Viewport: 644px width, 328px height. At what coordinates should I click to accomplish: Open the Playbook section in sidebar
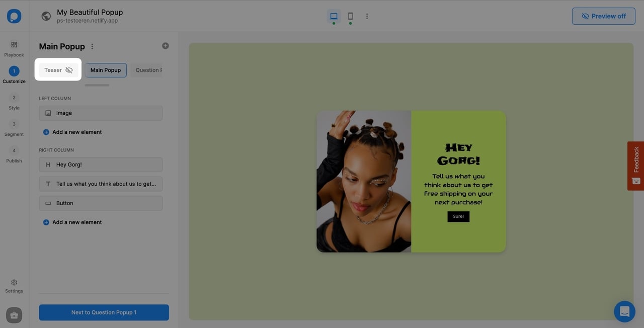(14, 49)
